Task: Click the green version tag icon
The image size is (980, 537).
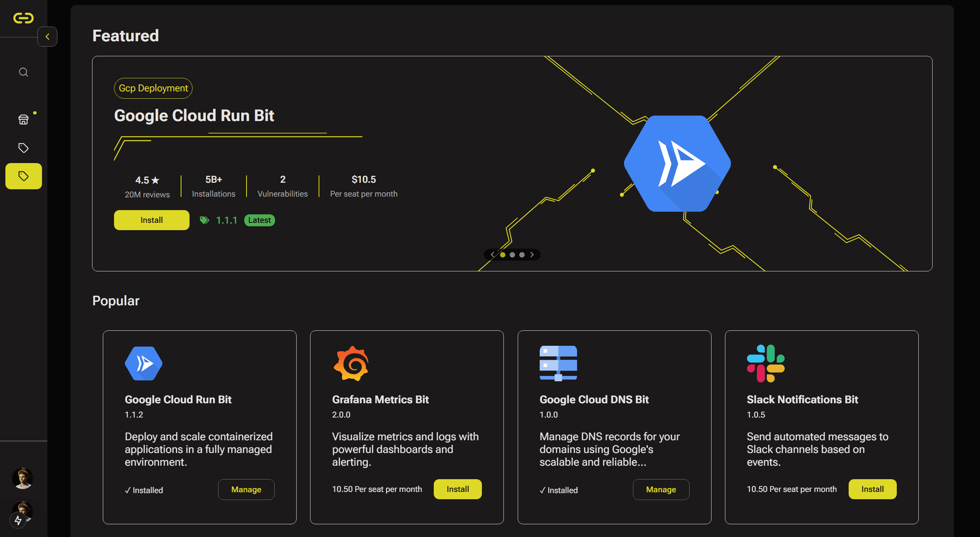Action: click(205, 220)
